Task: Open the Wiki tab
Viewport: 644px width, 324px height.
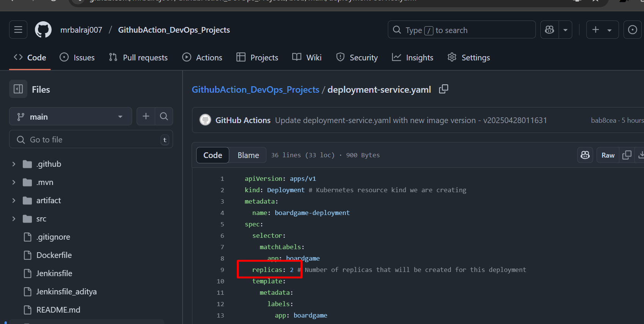Action: [x=307, y=57]
